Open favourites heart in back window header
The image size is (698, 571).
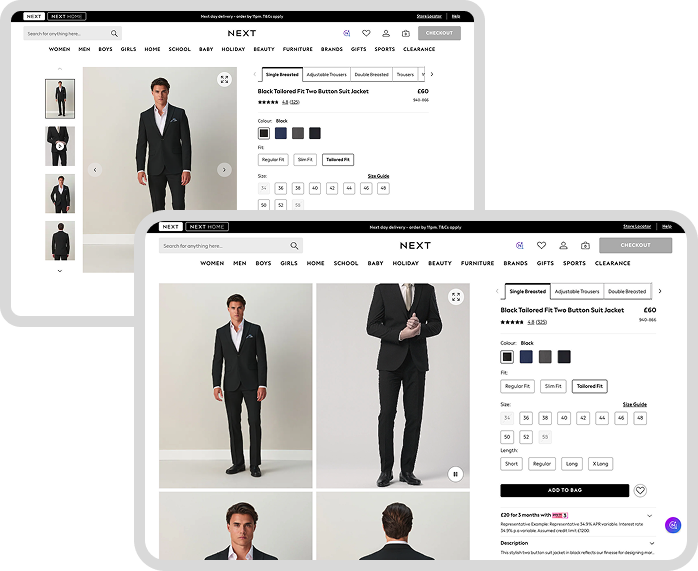point(366,33)
